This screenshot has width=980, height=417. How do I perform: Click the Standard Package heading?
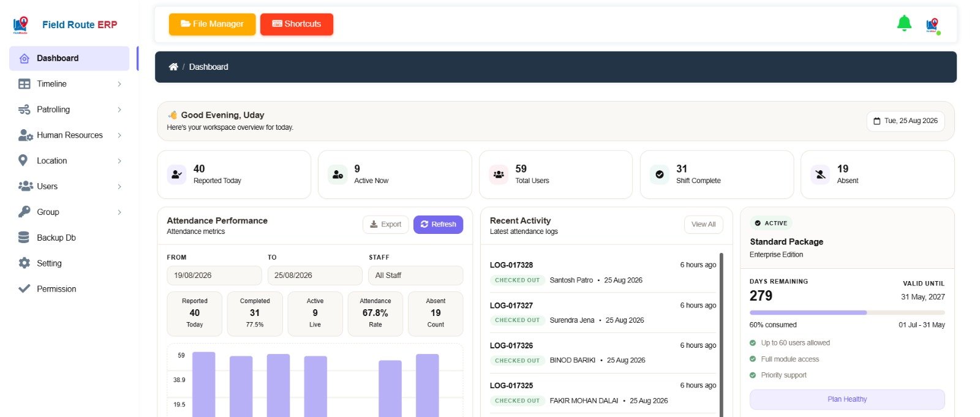pos(786,242)
